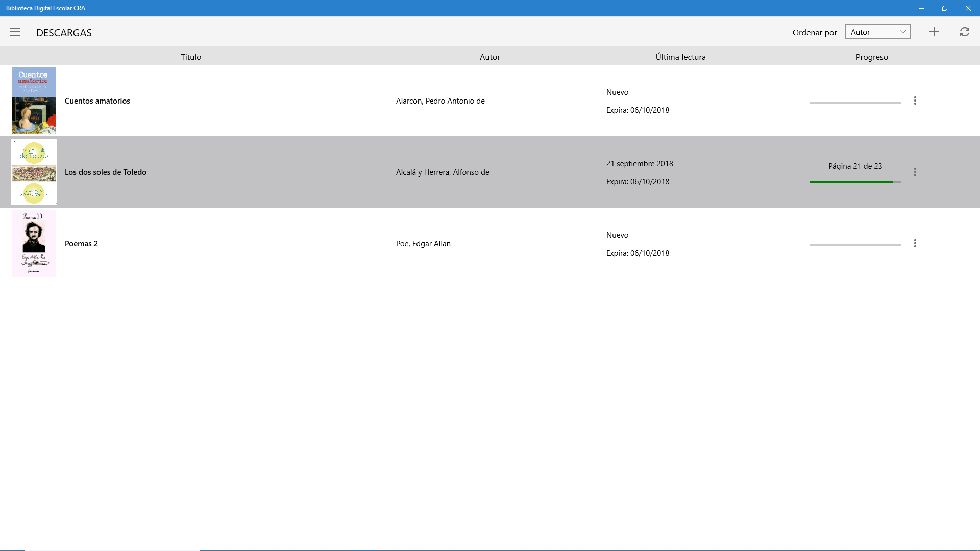Click the Cuentos amatorios title
This screenshot has width=980, height=551.
(x=97, y=101)
